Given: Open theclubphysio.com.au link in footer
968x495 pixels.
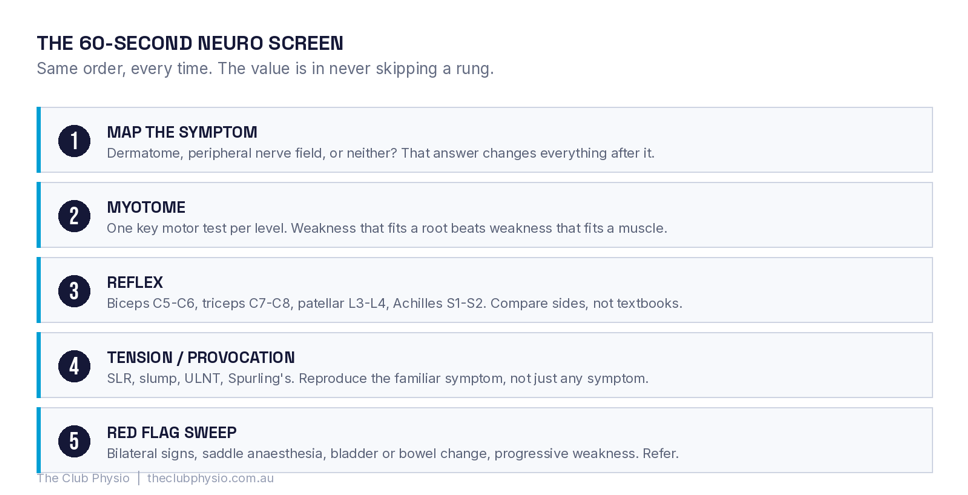Looking at the screenshot, I should pos(211,478).
